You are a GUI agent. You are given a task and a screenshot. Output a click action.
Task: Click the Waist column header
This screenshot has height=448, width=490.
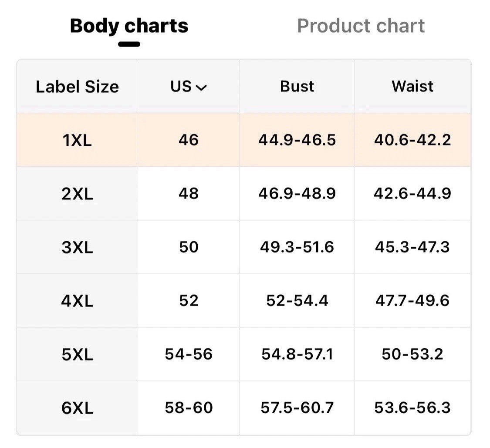(412, 87)
